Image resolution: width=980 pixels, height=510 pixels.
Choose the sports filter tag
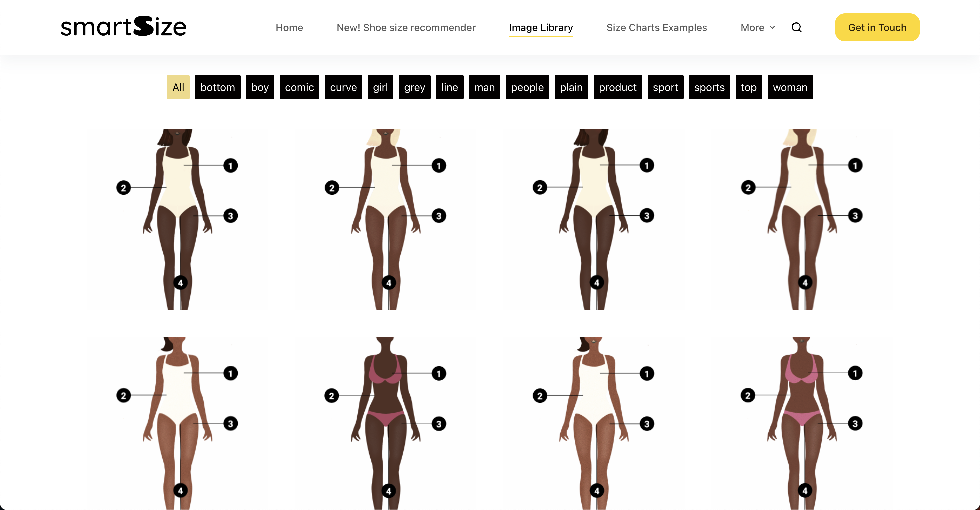click(710, 87)
